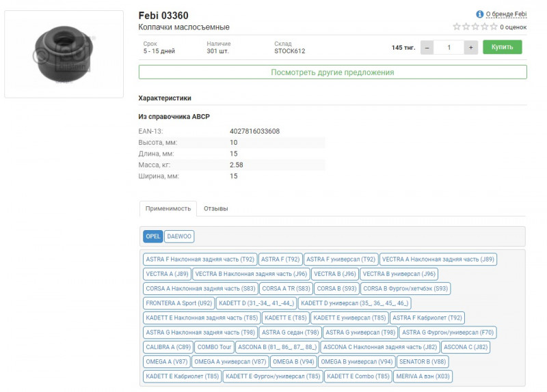Click the STOCK612 warehouse text
This screenshot has height=392, width=547.
(x=289, y=51)
